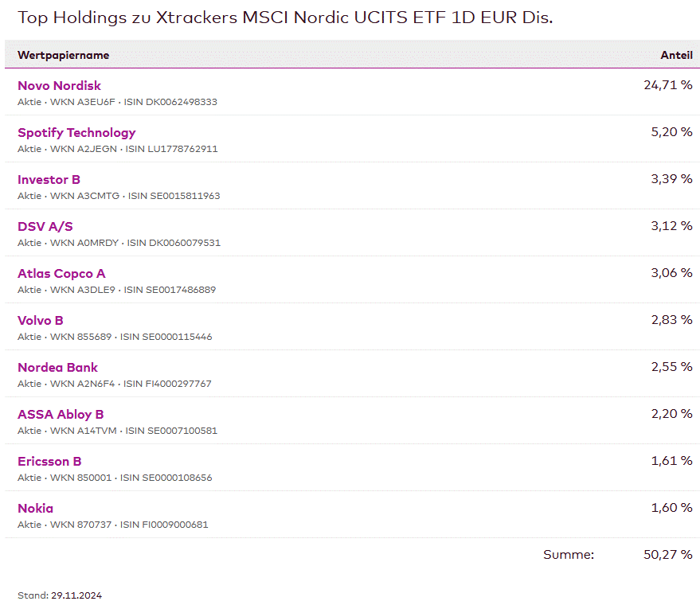Click Novo Nordisk's 24,71 % share value
Viewport: 700px width, 605px height.
pos(667,84)
